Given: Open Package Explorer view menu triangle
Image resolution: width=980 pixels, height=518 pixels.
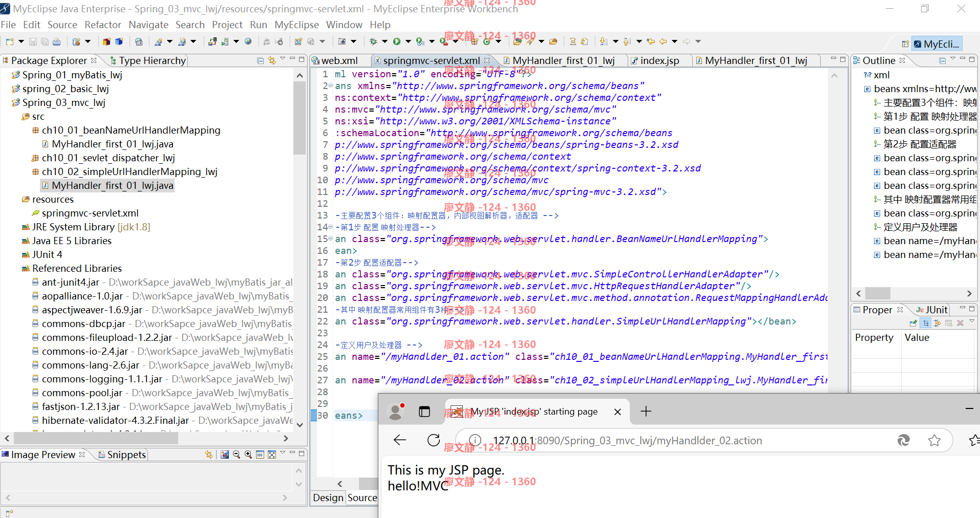Looking at the screenshot, I should (x=283, y=59).
